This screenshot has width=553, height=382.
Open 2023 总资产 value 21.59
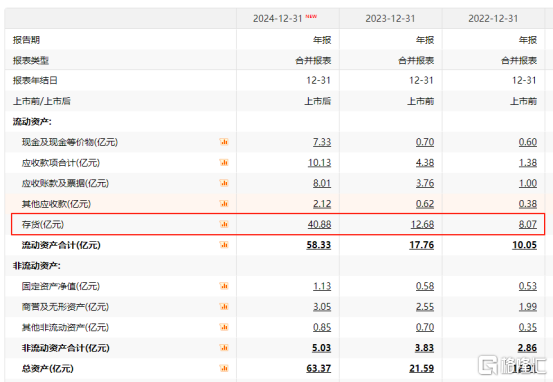(421, 369)
